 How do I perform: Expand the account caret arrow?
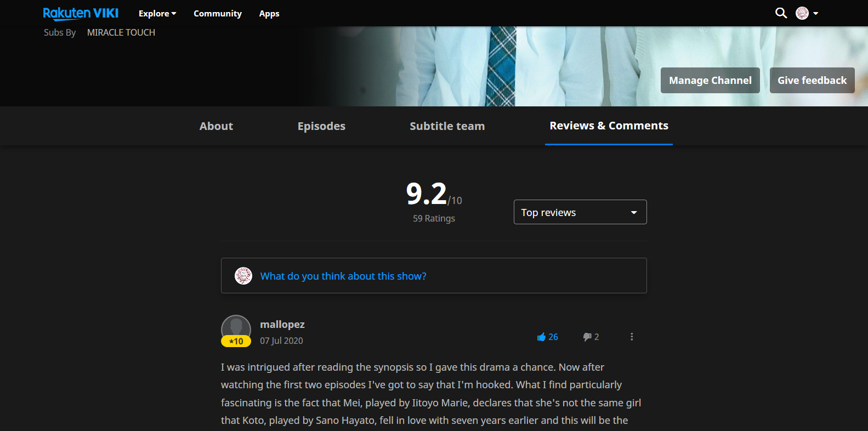click(816, 13)
